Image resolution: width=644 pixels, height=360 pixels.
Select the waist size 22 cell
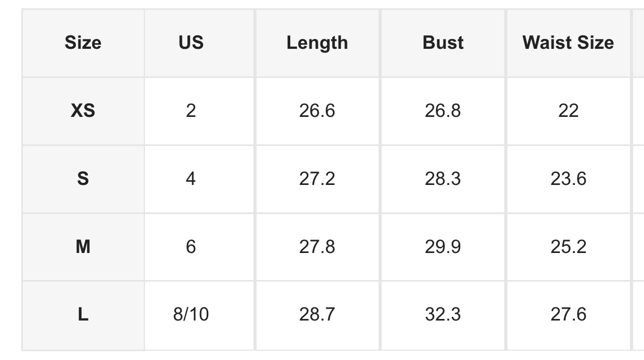pos(568,111)
